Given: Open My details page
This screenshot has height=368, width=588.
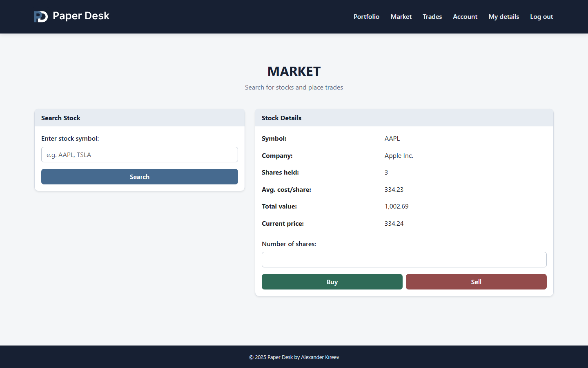Looking at the screenshot, I should pyautogui.click(x=503, y=17).
